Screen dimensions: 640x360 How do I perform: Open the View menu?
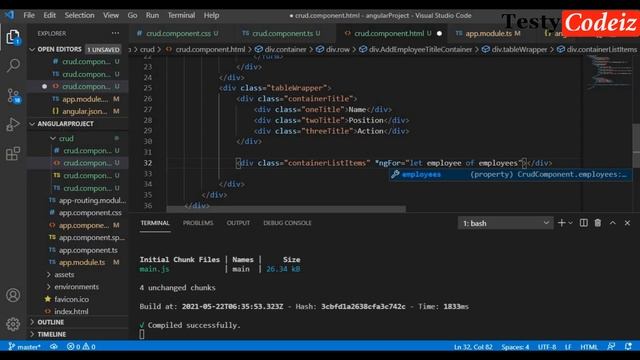[111, 15]
